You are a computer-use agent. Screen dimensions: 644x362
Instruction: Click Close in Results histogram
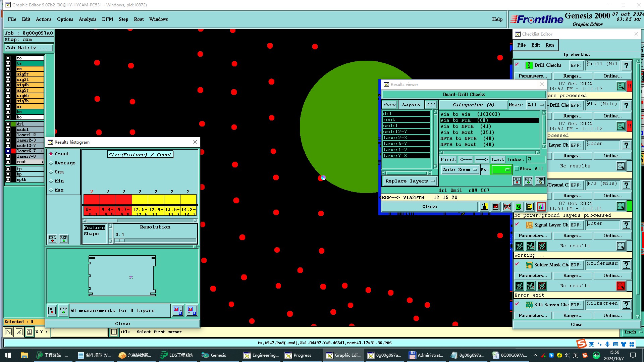[122, 324]
